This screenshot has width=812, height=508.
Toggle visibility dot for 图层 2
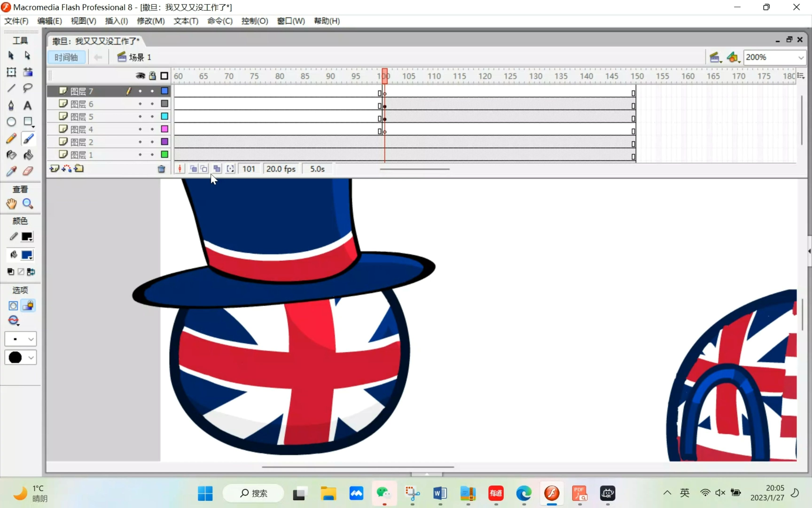(140, 142)
